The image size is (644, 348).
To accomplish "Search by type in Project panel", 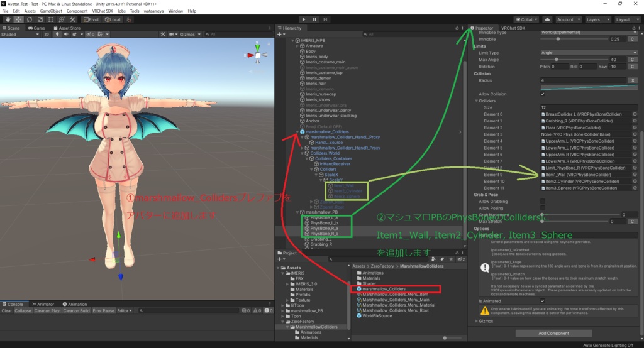I will click(433, 259).
